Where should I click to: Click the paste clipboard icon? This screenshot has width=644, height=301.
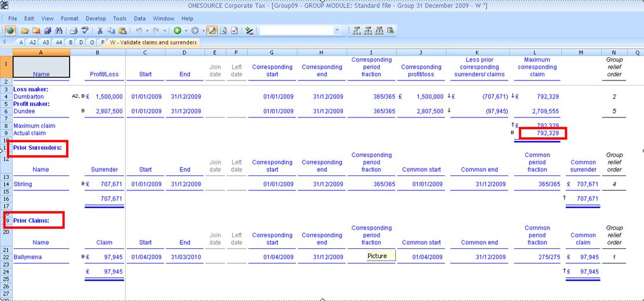122,31
